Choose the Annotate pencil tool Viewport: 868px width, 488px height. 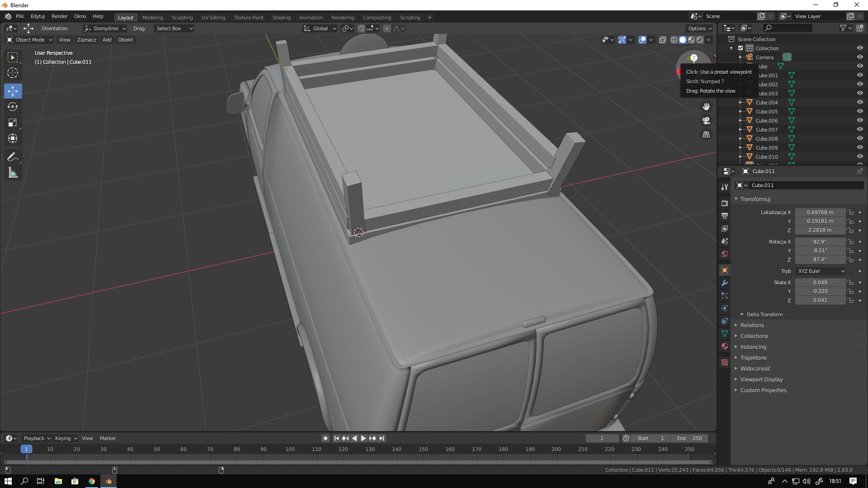[x=13, y=157]
